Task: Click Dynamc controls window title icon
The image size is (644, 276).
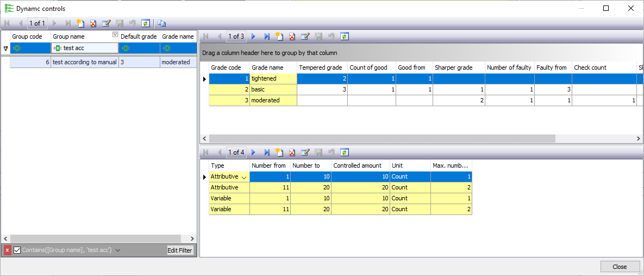Action: point(9,8)
